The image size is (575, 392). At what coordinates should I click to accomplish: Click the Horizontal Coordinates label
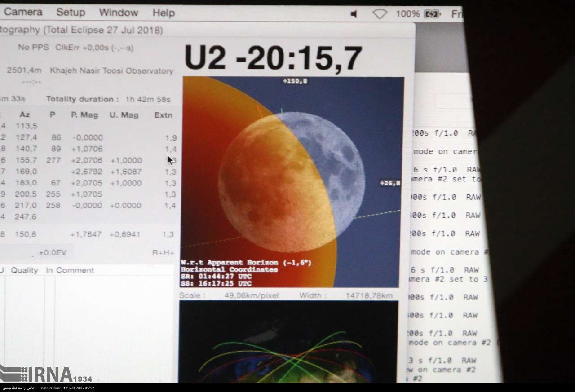click(229, 269)
